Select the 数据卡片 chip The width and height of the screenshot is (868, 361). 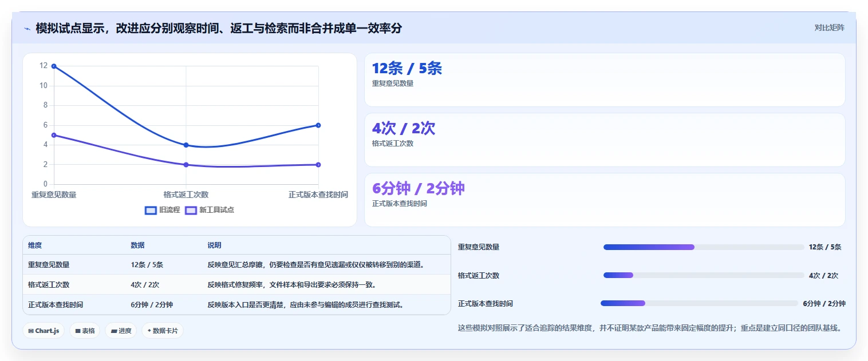click(x=163, y=331)
